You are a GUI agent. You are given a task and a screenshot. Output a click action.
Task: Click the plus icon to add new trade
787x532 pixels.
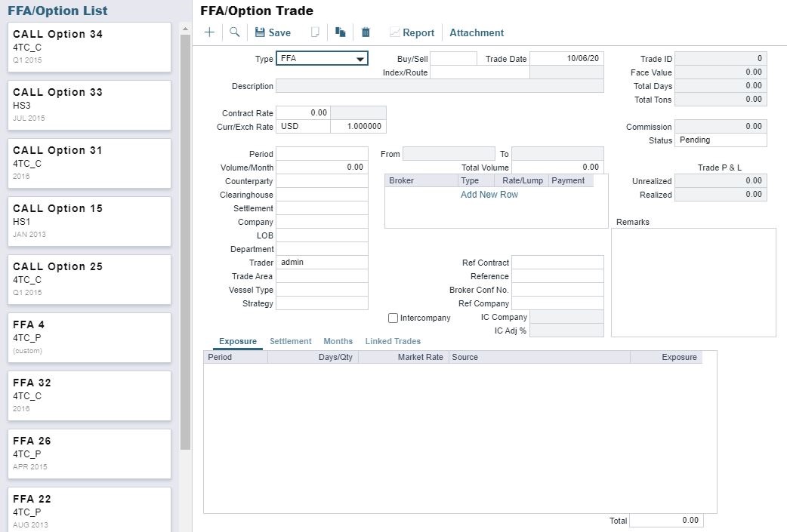209,32
